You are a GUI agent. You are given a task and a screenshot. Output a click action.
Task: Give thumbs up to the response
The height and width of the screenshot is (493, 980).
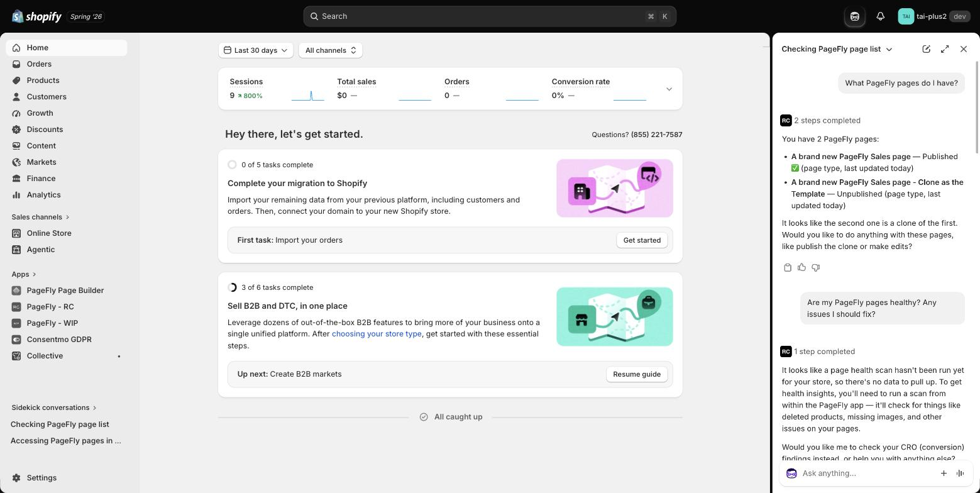pyautogui.click(x=801, y=268)
